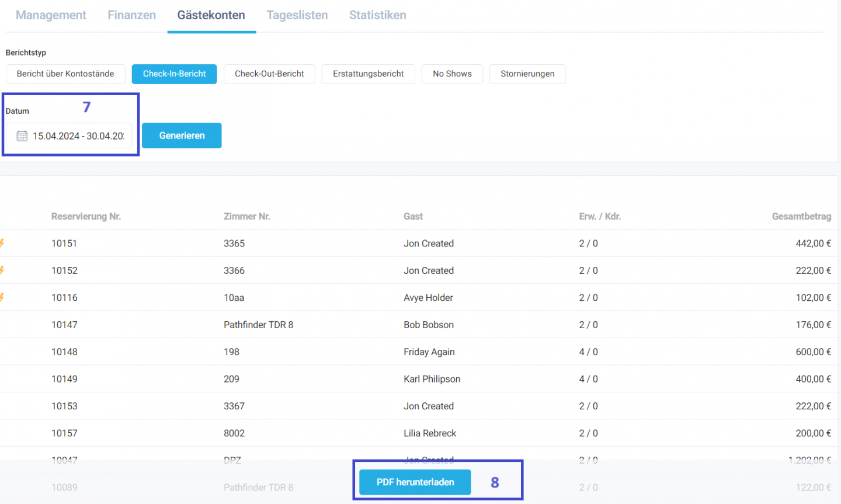This screenshot has width=841, height=504.
Task: Click the Reservierung Nr. column header
Action: 86,217
